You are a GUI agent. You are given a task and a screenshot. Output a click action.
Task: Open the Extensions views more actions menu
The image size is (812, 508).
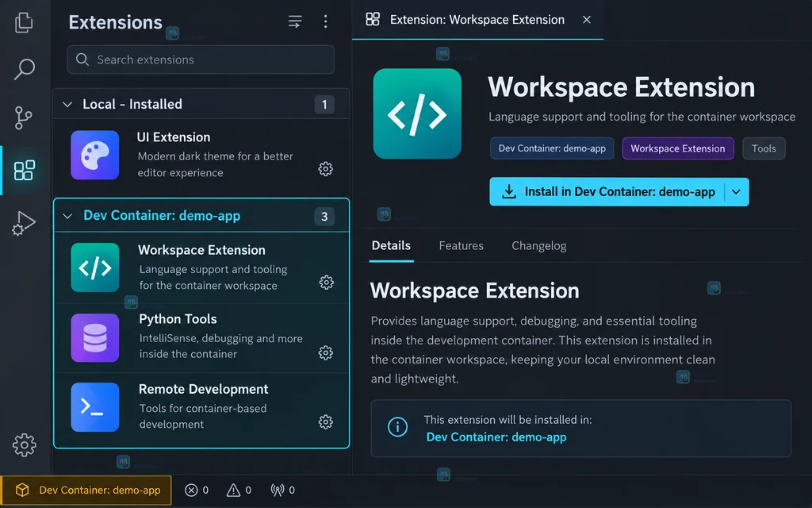(325, 21)
